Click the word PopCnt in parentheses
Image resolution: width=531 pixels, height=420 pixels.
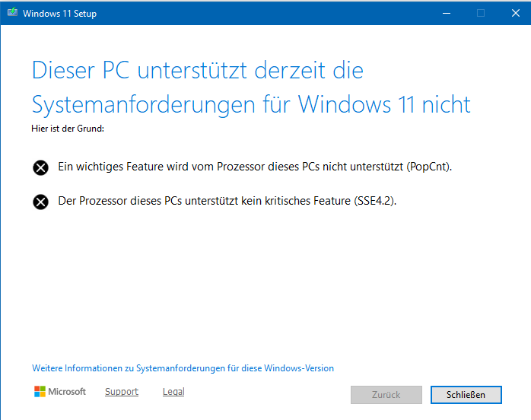(x=431, y=167)
